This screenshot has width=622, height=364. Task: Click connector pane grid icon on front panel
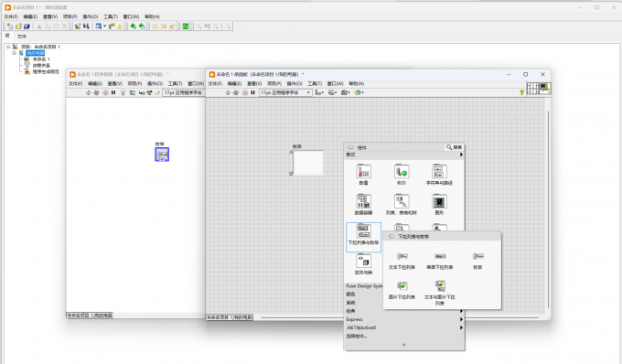click(532, 88)
